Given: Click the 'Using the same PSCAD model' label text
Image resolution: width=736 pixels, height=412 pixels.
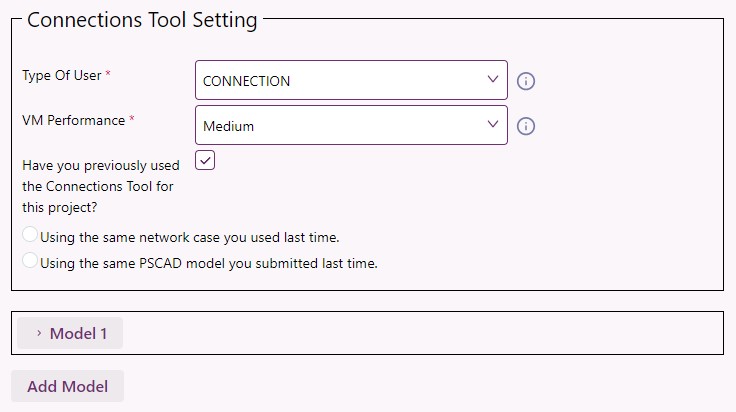Looking at the screenshot, I should (x=209, y=263).
